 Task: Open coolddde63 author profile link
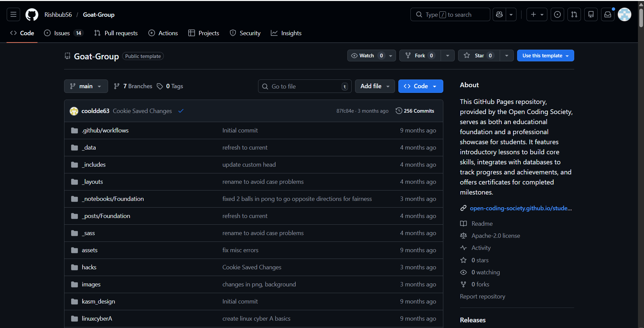pos(95,111)
